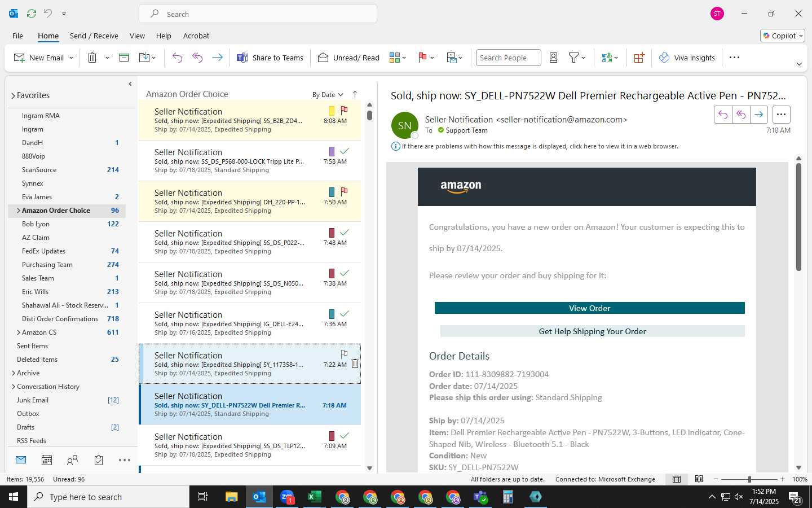Open the Acrobat tab
Screen dimensions: 812x508
(196, 36)
